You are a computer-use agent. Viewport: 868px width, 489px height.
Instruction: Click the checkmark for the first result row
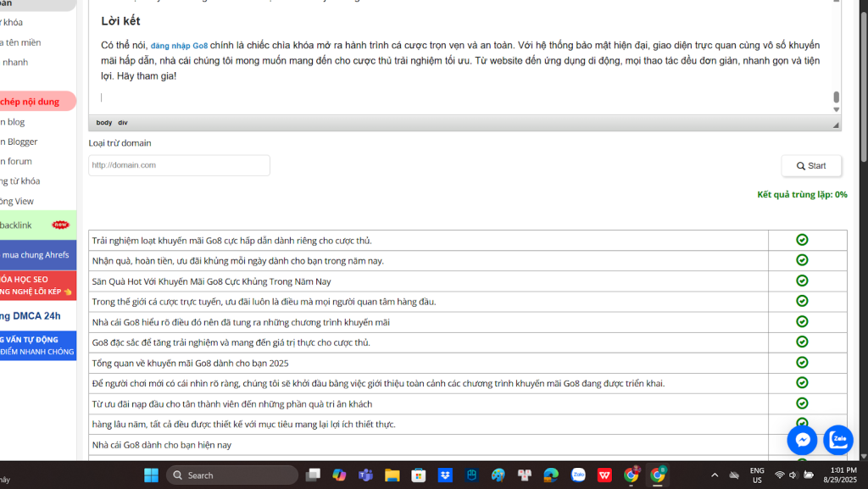802,240
